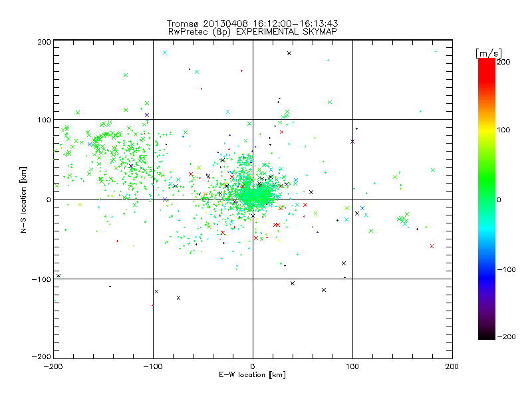Image resolution: width=532 pixels, height=399 pixels.
Task: Click the x-axis tick label '-200'
Action: 53,366
